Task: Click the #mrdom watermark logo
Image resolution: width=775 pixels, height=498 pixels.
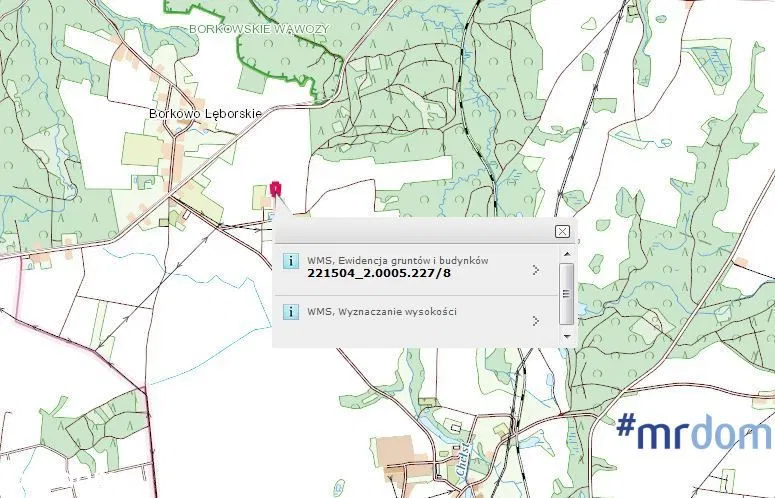Action: coord(694,432)
